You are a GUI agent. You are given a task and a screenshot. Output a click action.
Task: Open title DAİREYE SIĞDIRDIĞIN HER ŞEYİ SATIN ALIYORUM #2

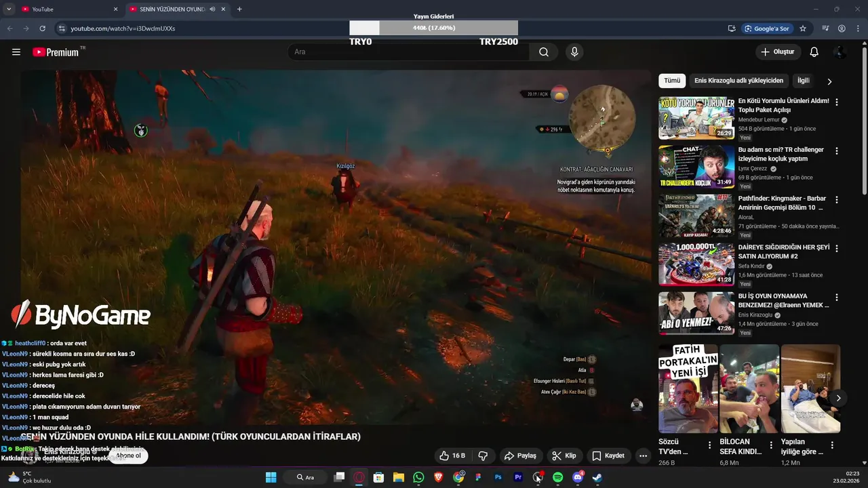tap(783, 251)
